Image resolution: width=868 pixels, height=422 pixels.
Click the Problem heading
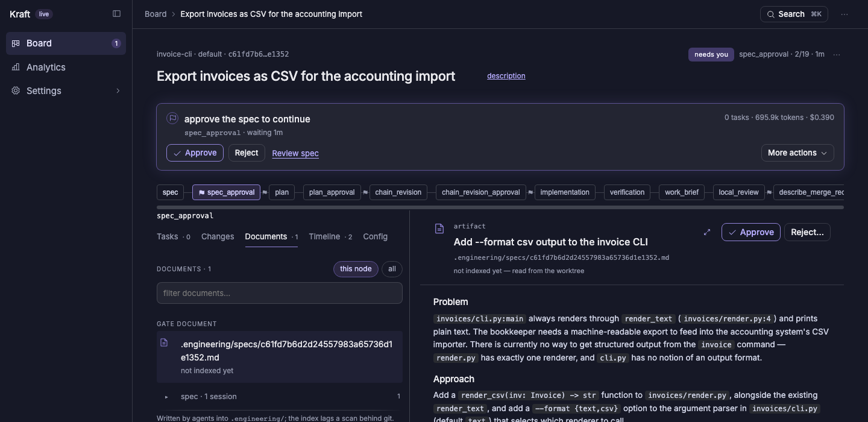[x=450, y=302]
